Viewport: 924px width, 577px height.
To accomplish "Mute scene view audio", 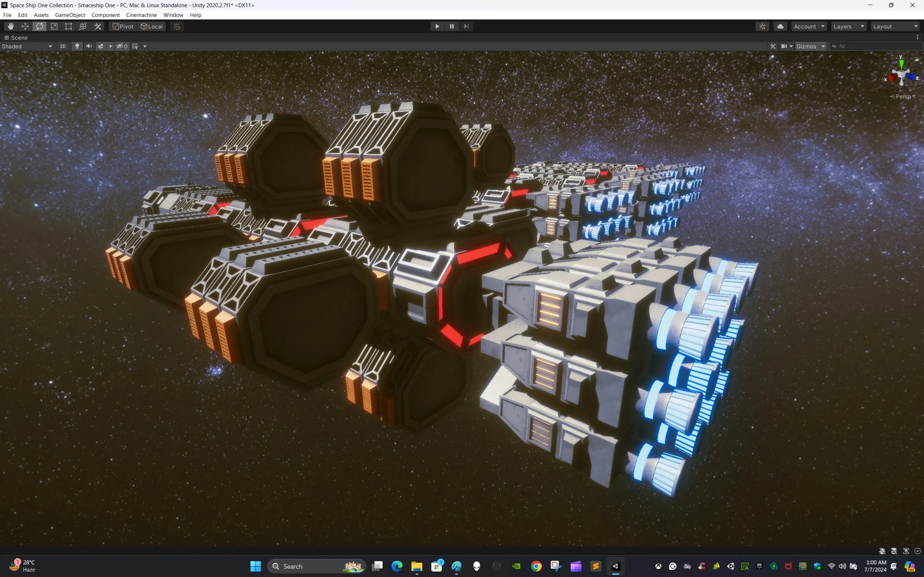I will (89, 46).
